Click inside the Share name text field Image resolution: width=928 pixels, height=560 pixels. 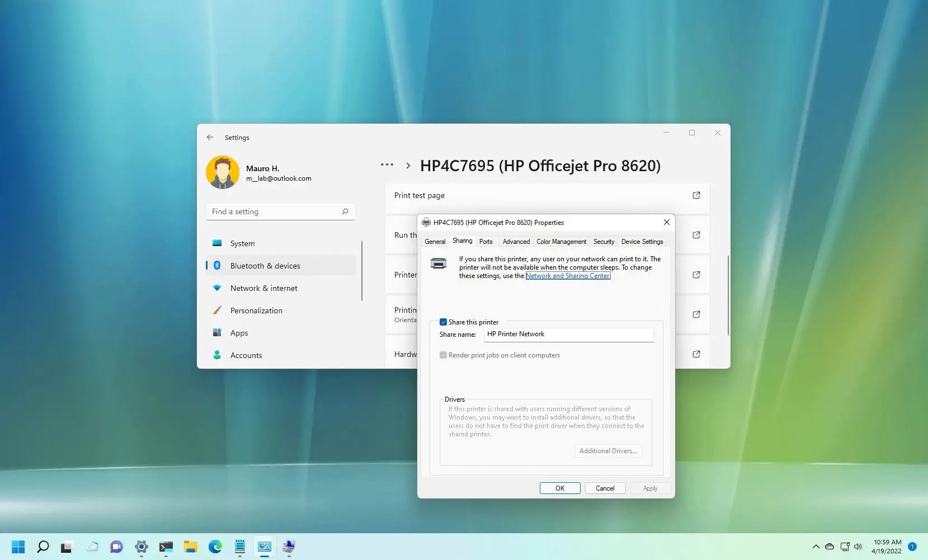point(568,334)
